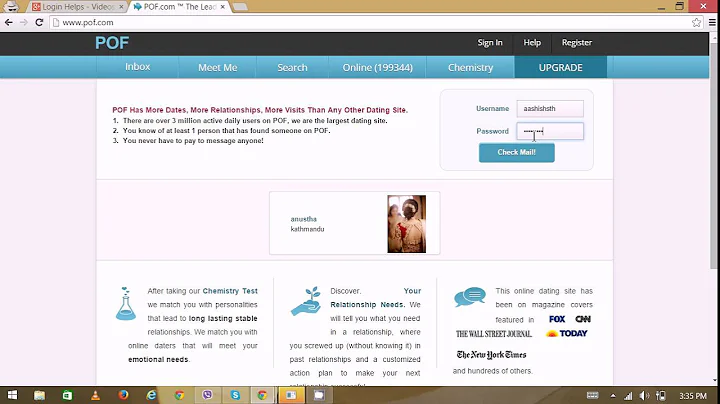Screen dimensions: 720x404
Task: Open Internet Explorer from the taskbar
Action: point(151,395)
